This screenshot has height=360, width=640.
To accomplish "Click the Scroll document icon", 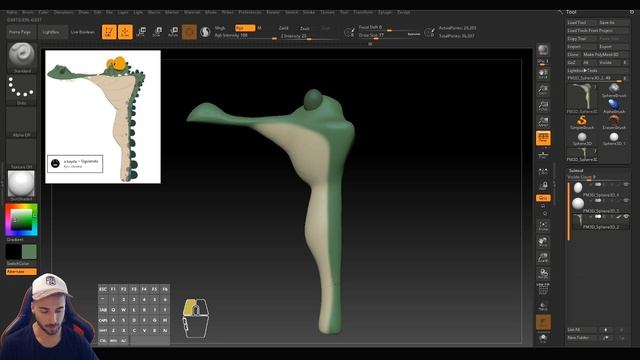I will coord(543,74).
